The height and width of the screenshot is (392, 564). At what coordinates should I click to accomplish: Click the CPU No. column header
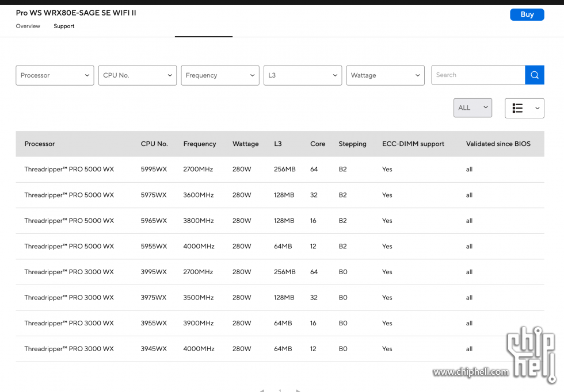(x=154, y=144)
